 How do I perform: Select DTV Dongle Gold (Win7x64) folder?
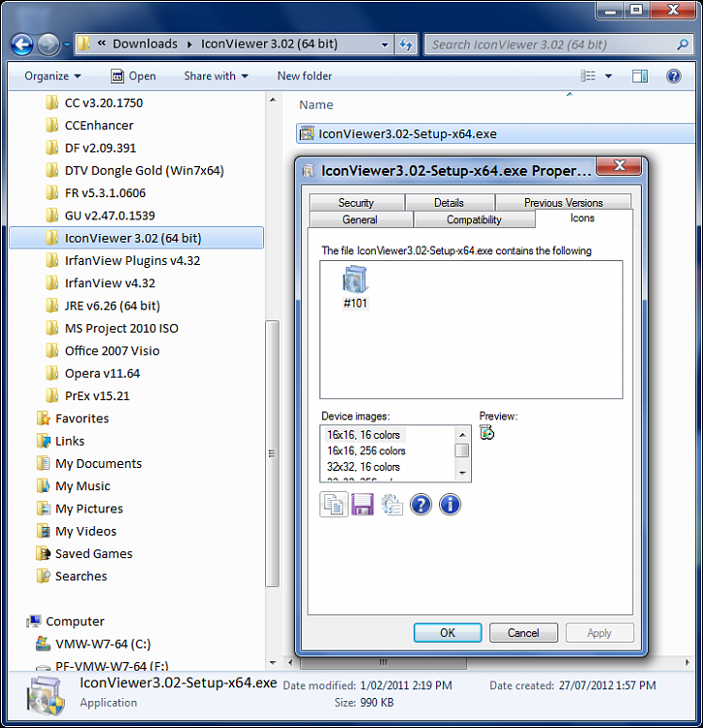[145, 171]
